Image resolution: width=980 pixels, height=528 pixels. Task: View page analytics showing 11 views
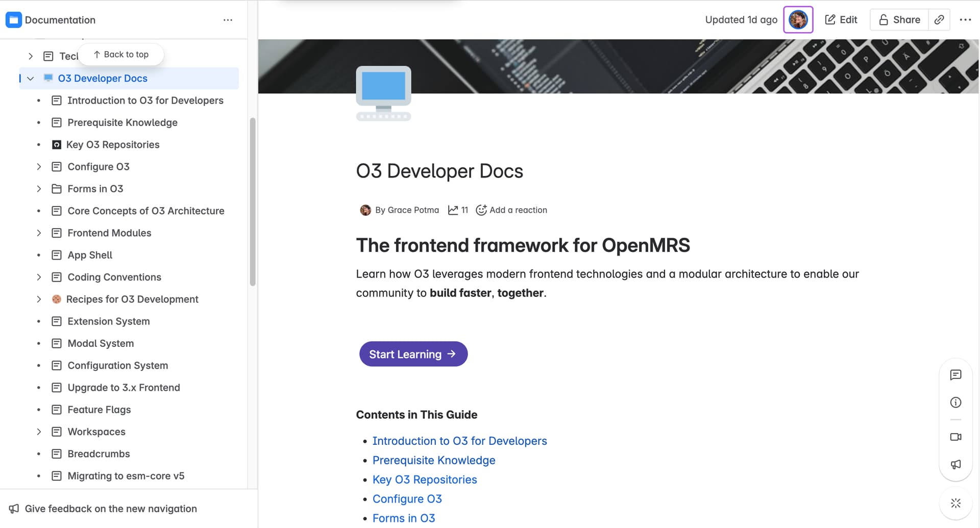coord(458,210)
